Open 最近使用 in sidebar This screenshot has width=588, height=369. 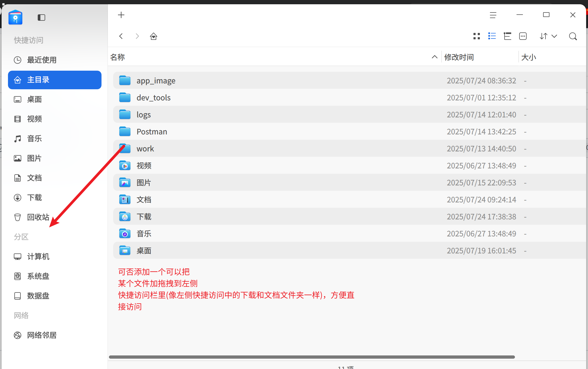(55, 60)
